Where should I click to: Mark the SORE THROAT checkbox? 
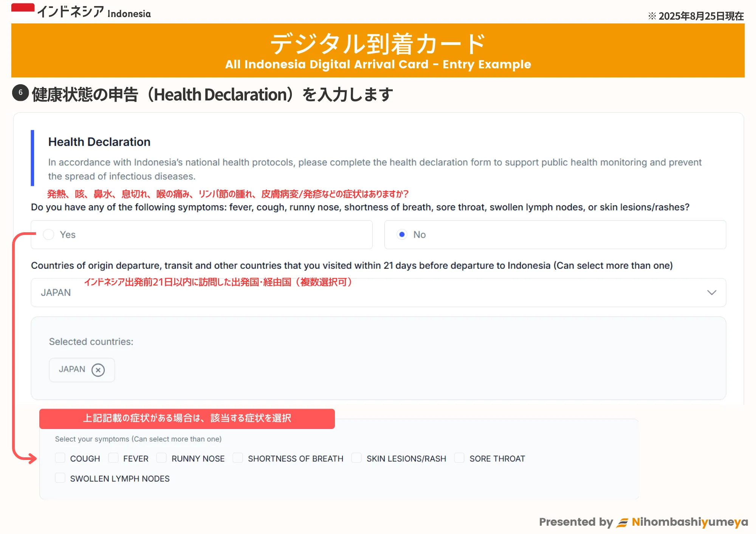[x=459, y=458]
